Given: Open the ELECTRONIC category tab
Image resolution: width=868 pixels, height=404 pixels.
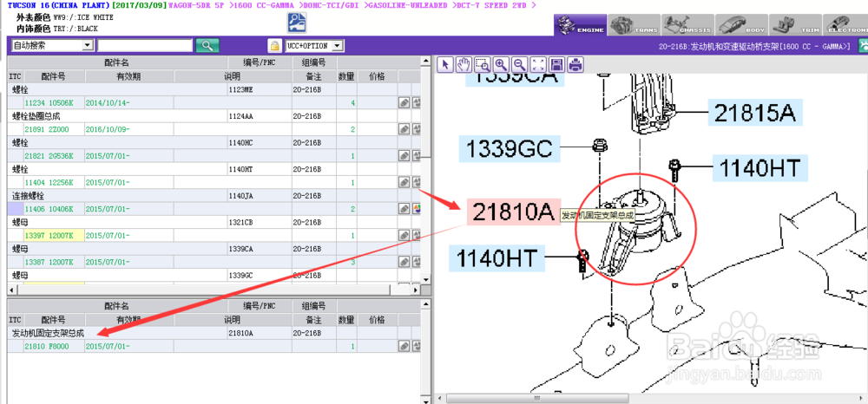Looking at the screenshot, I should pyautogui.click(x=845, y=25).
